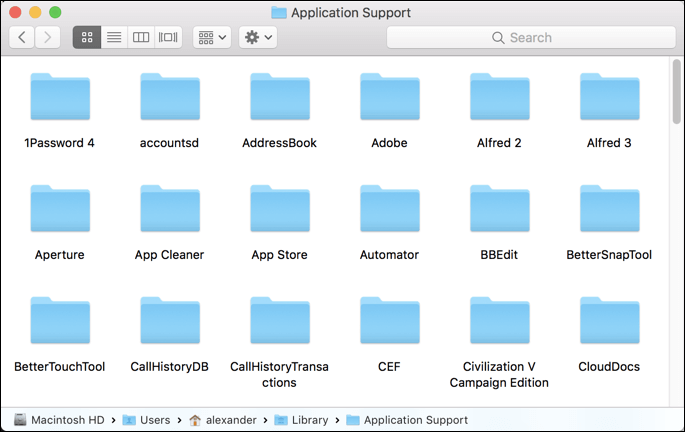
Task: Click the "BetterTouchTool" folder name label
Action: pyautogui.click(x=59, y=366)
